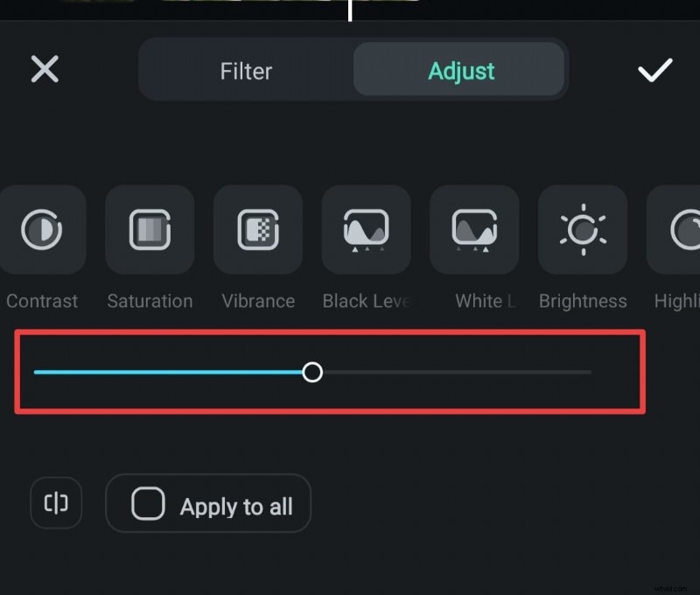Click the "Contrast" text label
This screenshot has height=595, width=700.
click(x=42, y=301)
